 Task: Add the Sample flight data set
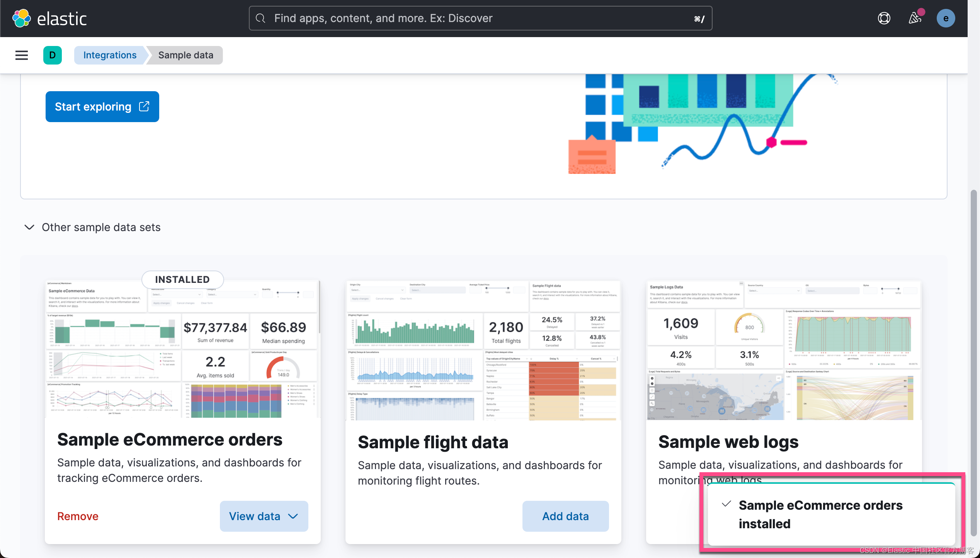(565, 516)
